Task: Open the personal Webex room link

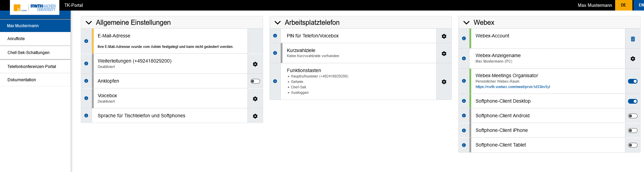Action: tap(513, 87)
